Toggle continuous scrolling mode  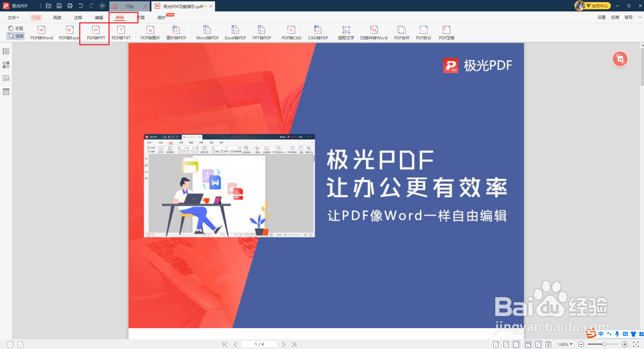(x=528, y=344)
